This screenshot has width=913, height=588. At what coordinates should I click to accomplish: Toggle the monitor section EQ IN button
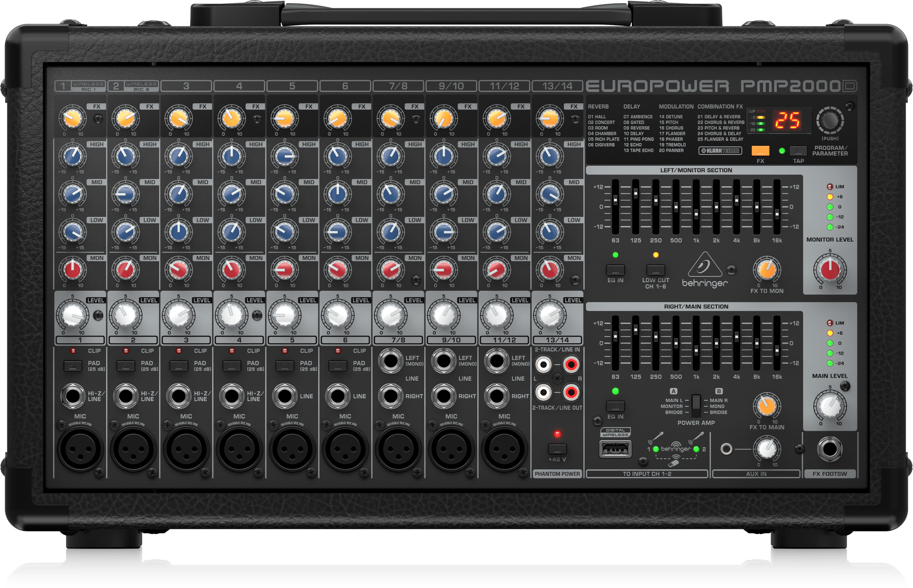click(615, 270)
